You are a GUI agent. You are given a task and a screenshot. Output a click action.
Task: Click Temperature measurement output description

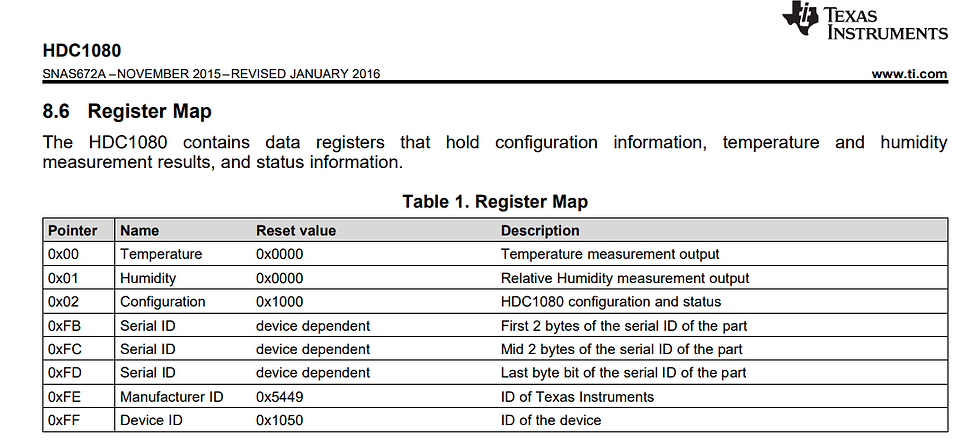[610, 254]
